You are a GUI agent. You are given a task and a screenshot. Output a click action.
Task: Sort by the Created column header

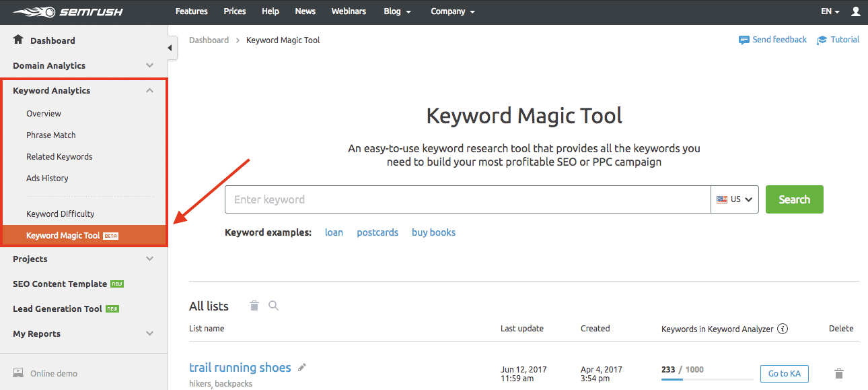coord(595,329)
